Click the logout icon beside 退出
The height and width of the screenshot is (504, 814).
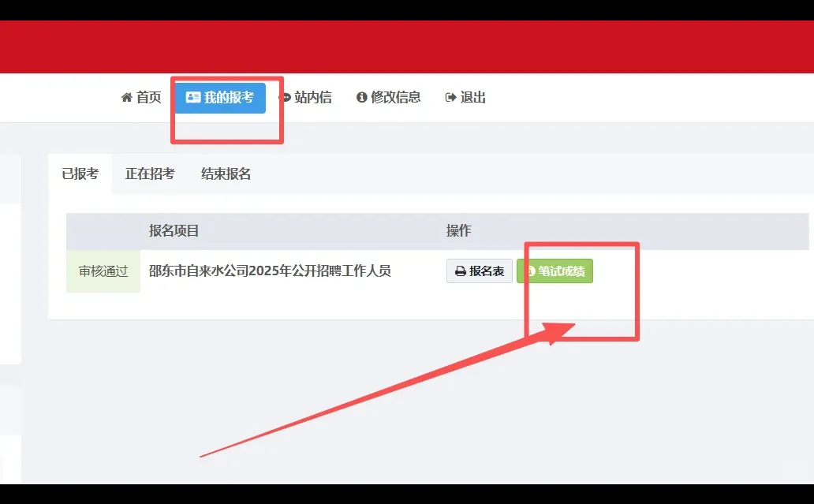coord(450,97)
